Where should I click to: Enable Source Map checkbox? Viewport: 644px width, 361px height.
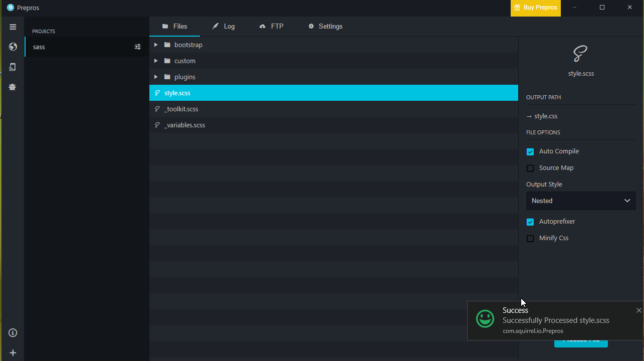(530, 168)
